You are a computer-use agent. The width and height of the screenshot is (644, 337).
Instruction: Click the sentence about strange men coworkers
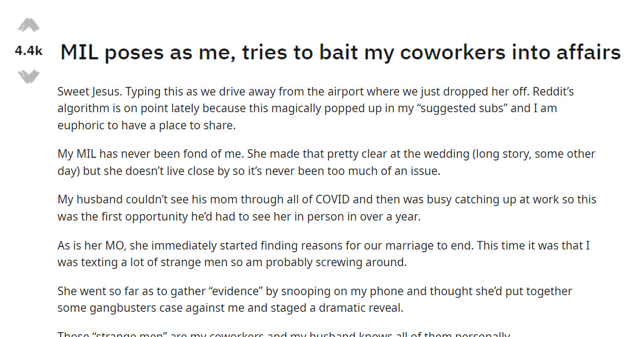[x=283, y=333]
